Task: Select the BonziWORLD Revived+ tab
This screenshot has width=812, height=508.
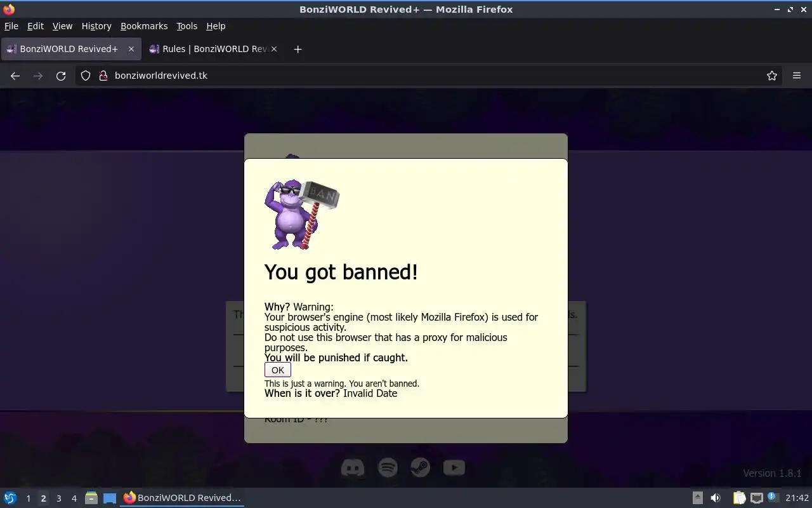Action: (70, 49)
